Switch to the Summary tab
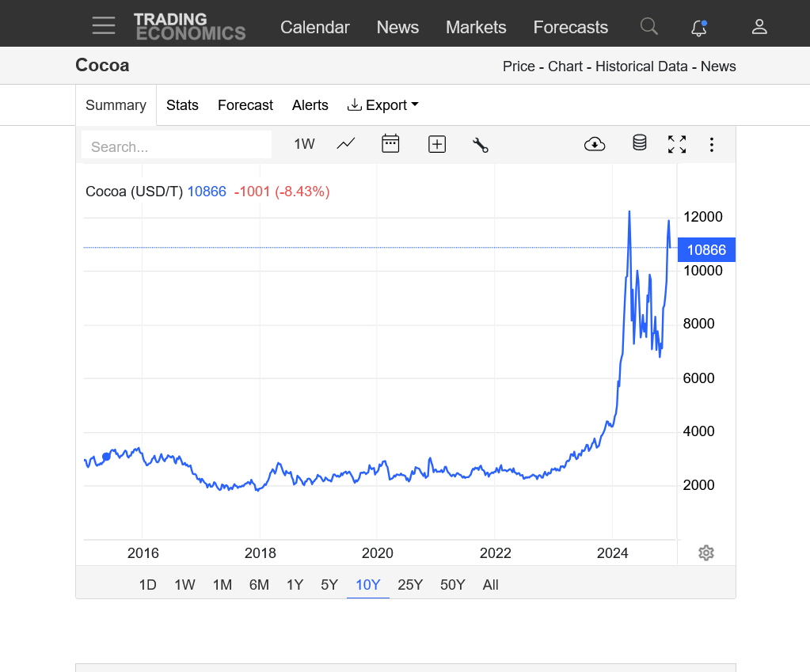810x672 pixels. point(116,104)
